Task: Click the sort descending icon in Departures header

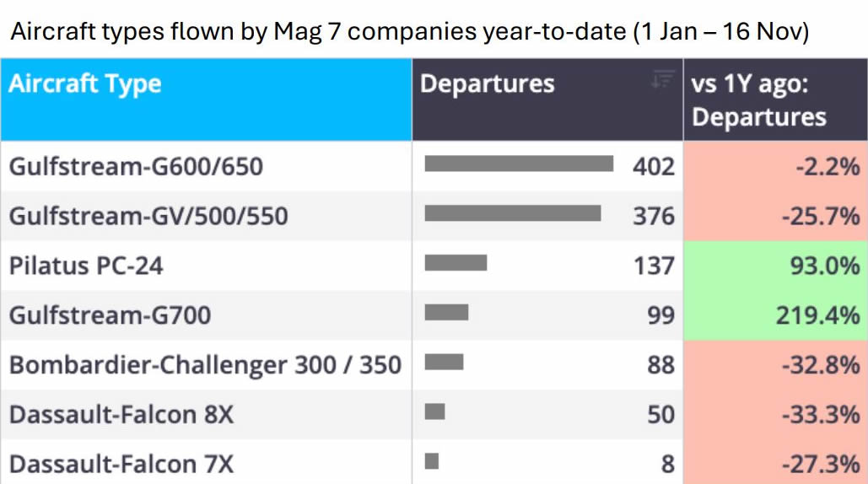Action: coord(663,80)
